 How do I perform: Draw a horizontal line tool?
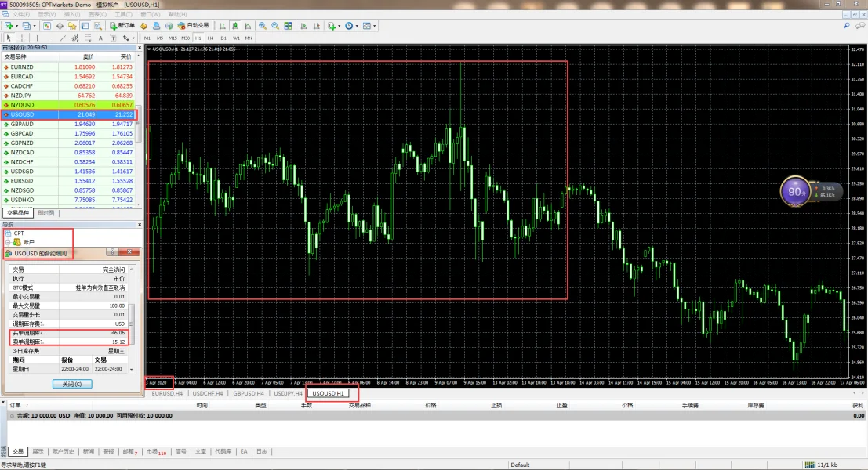[49, 38]
